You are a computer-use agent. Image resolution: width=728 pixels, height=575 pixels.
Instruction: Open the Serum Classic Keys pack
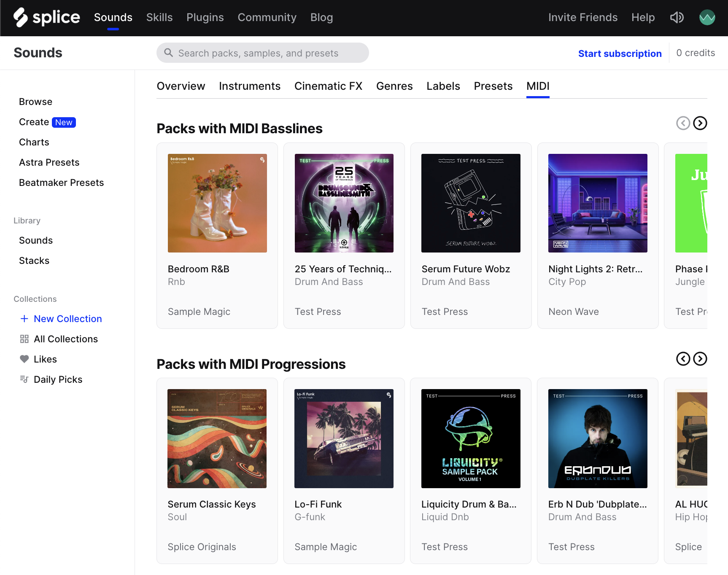click(217, 438)
